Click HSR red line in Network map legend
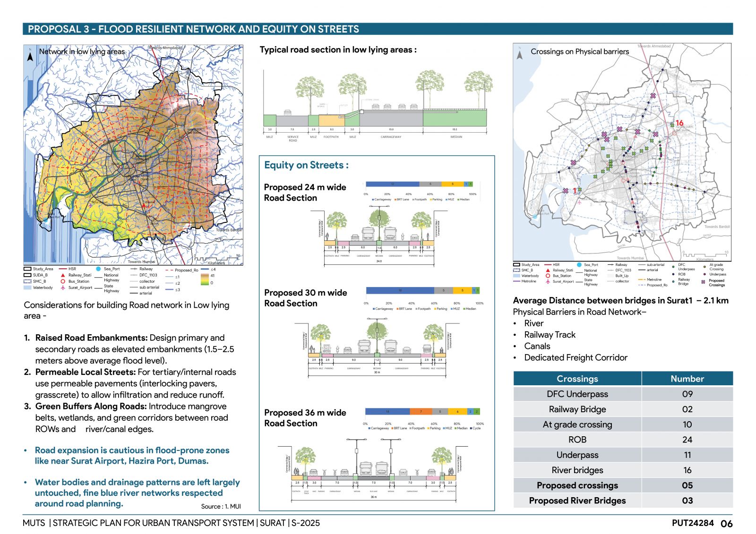 [63, 269]
